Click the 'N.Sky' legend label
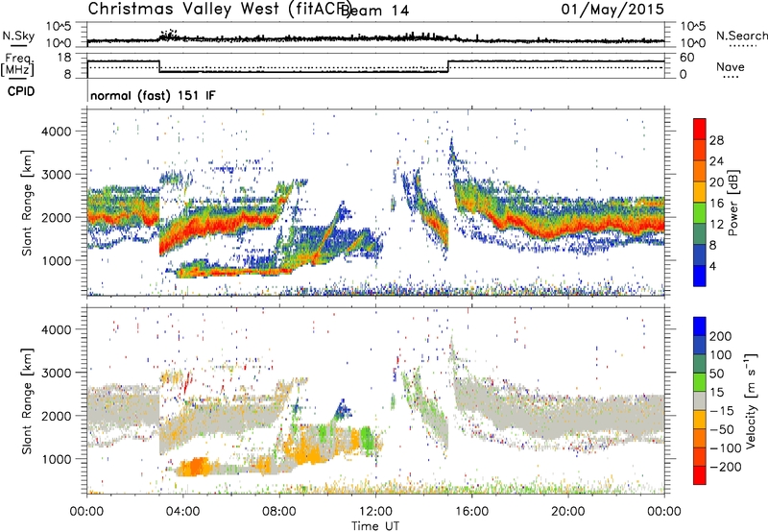 coord(18,36)
